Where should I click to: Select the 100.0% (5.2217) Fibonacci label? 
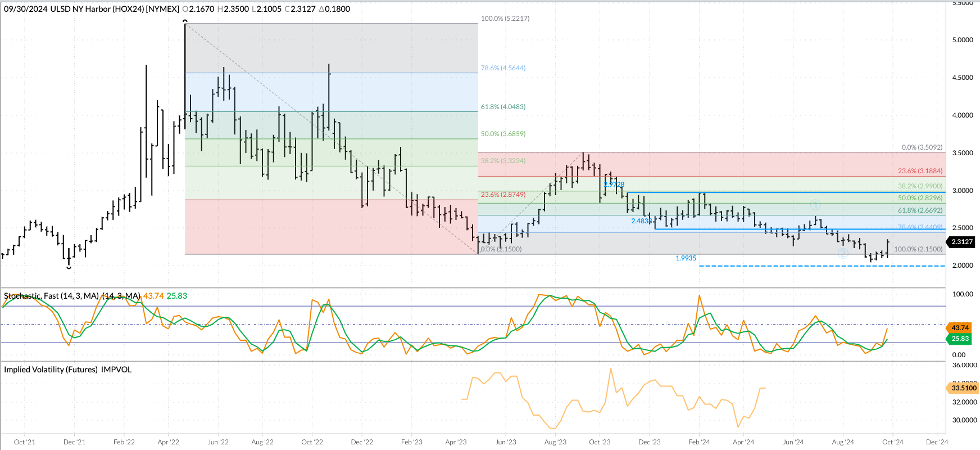click(x=505, y=19)
